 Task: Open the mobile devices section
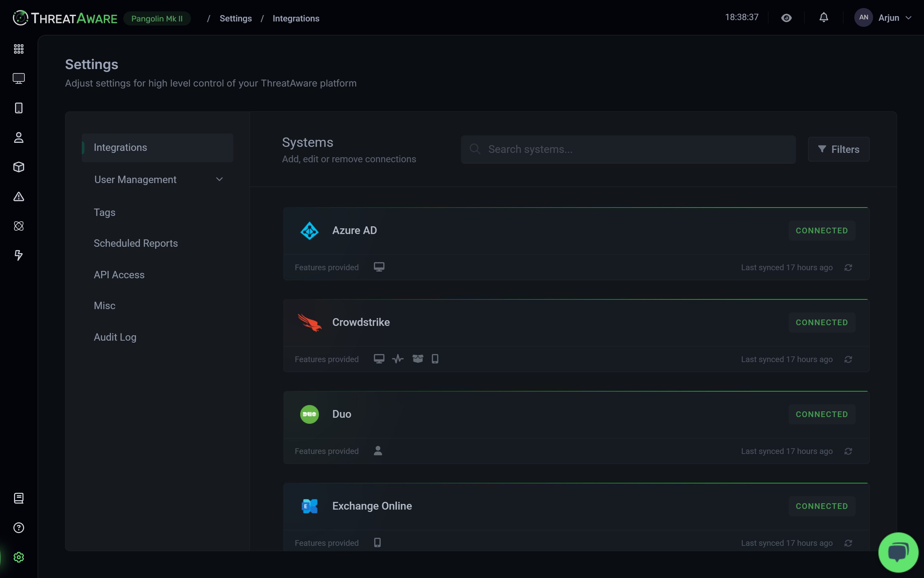pyautogui.click(x=18, y=108)
